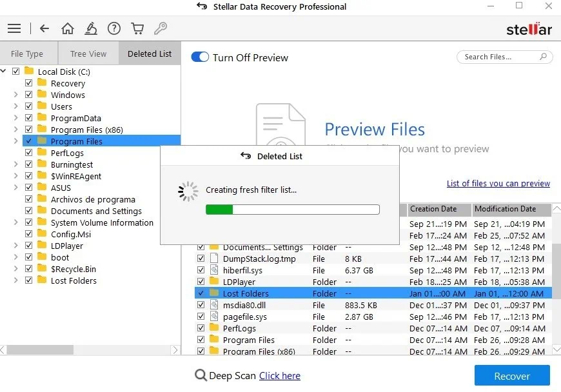Click the magnifier in the Search Files box
Image resolution: width=561 pixels, height=392 pixels.
pos(544,57)
